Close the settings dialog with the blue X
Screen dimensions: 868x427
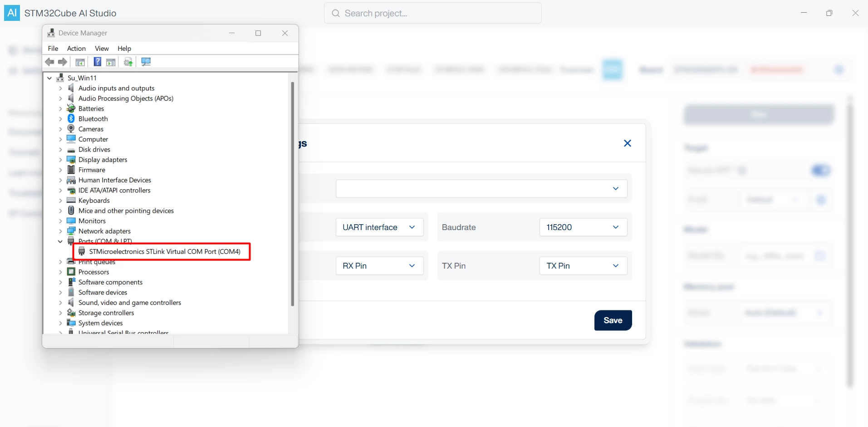point(628,143)
